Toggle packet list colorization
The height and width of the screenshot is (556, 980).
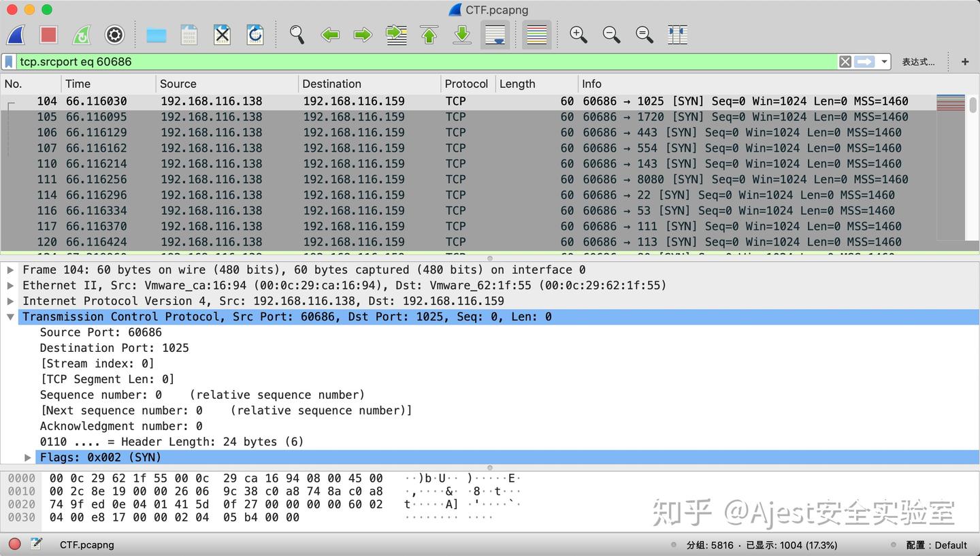pyautogui.click(x=537, y=35)
